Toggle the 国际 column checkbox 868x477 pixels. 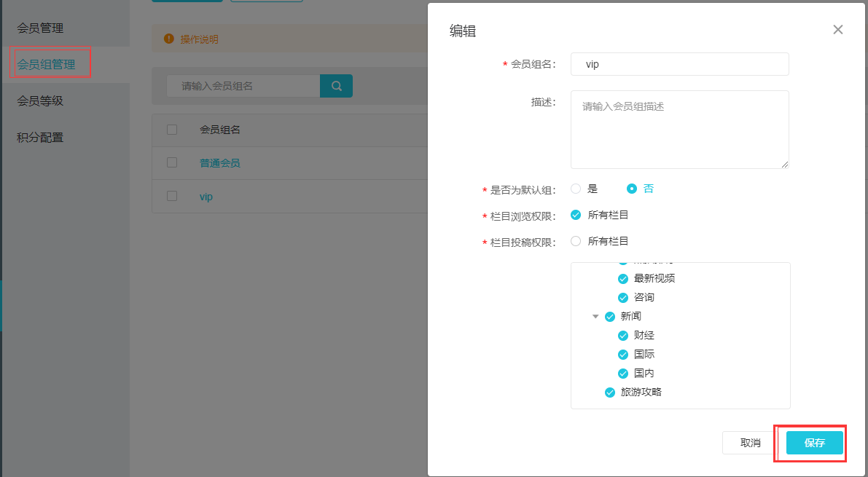pos(623,355)
